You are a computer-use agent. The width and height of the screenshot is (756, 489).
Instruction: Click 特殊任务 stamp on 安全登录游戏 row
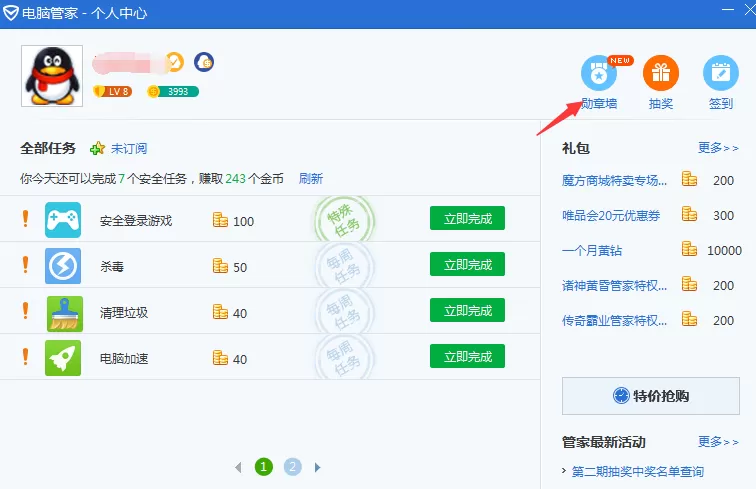pos(345,220)
